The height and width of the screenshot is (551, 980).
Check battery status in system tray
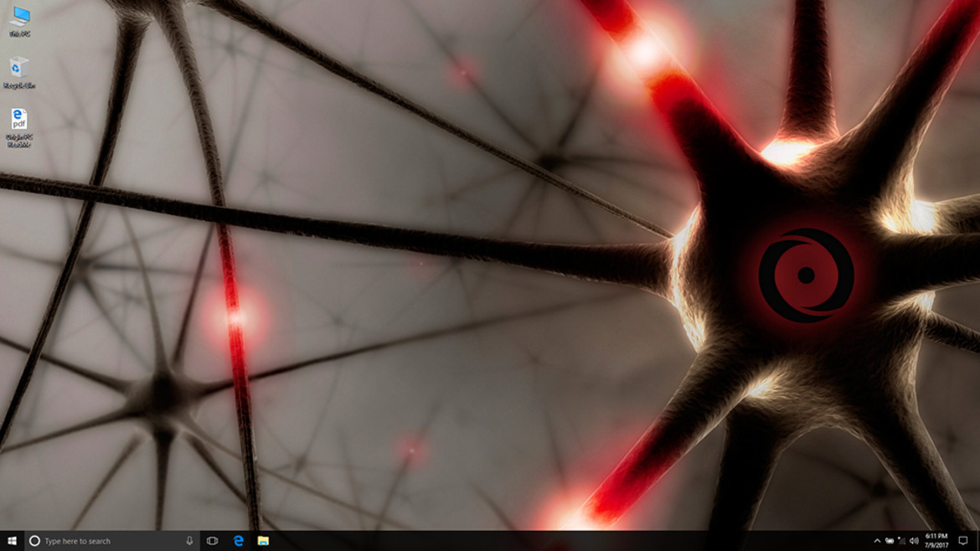[x=890, y=541]
